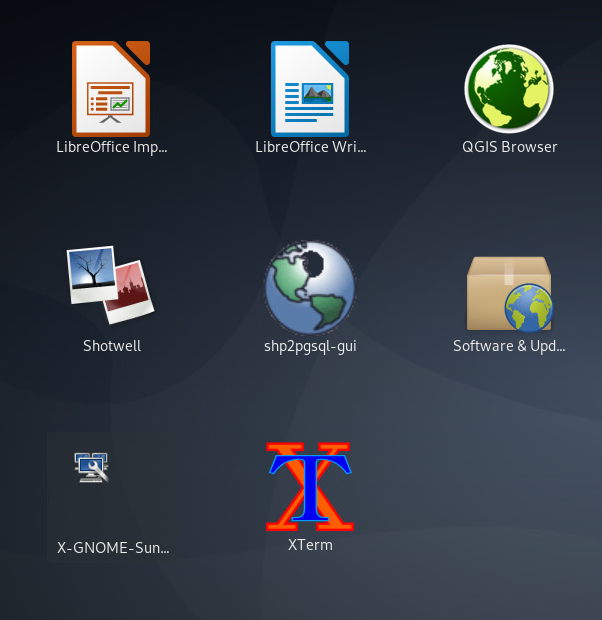This screenshot has width=602, height=620.
Task: Open the LibreOffice Impress presentation icon
Action: click(x=111, y=89)
